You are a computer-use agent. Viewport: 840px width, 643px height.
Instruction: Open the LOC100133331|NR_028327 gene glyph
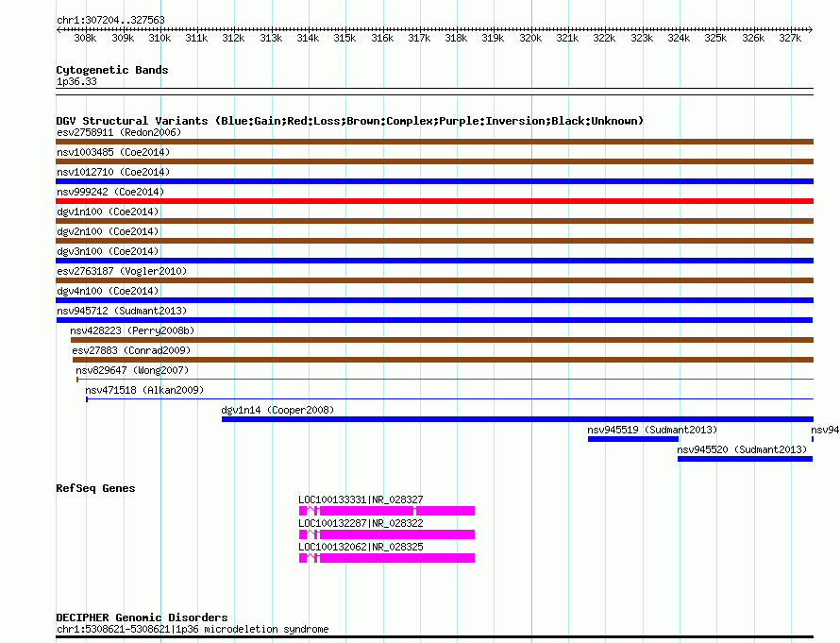pyautogui.click(x=387, y=511)
